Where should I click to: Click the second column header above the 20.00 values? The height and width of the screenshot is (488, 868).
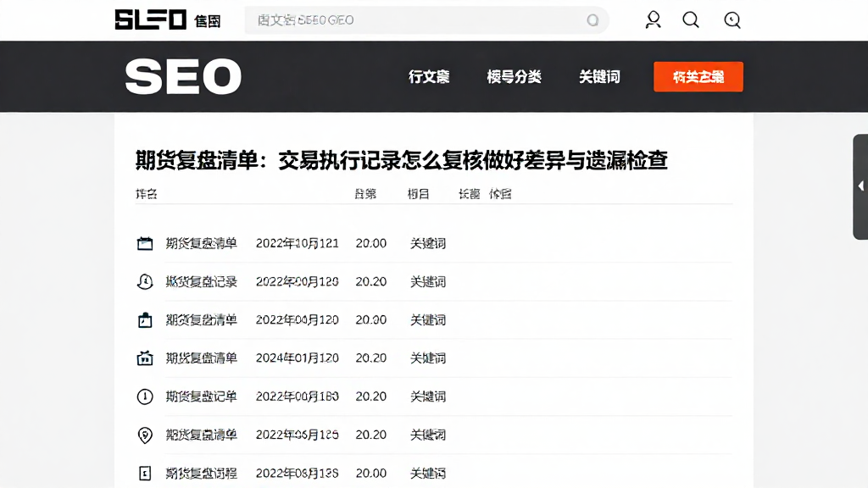(x=365, y=194)
